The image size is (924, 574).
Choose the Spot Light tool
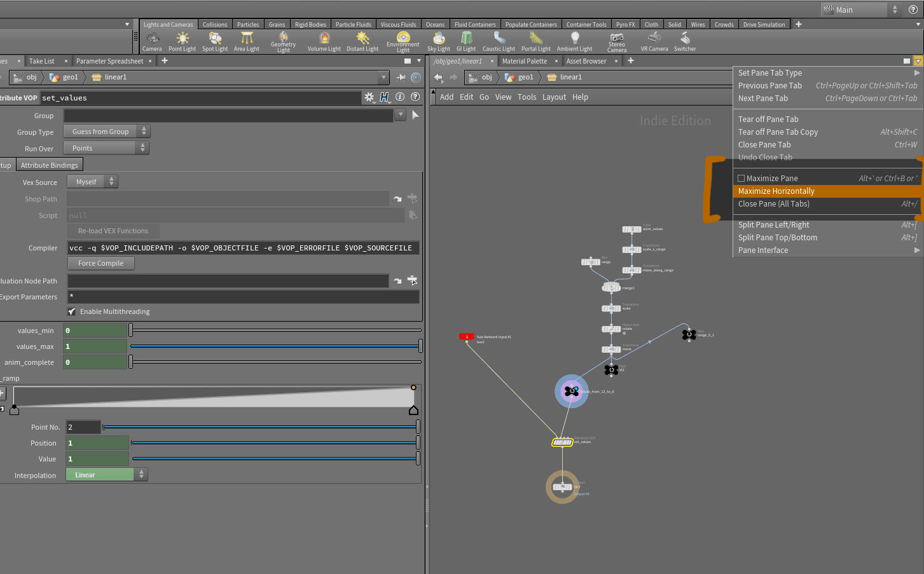(215, 42)
